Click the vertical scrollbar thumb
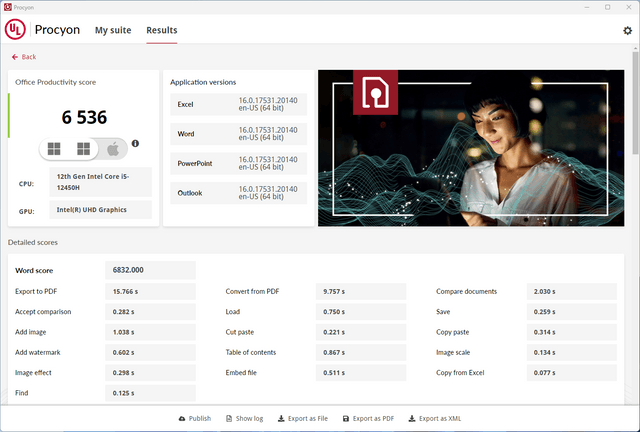 [636, 102]
